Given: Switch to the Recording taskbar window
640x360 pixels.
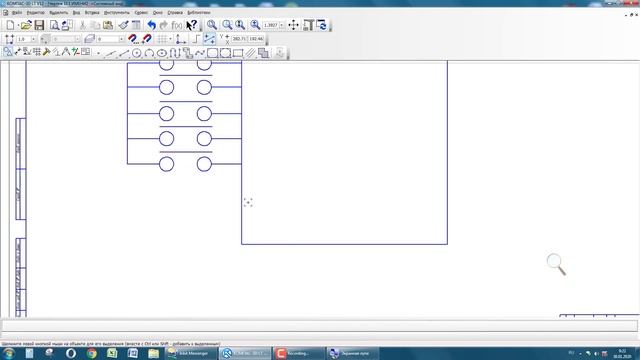Looking at the screenshot, I should tap(299, 353).
